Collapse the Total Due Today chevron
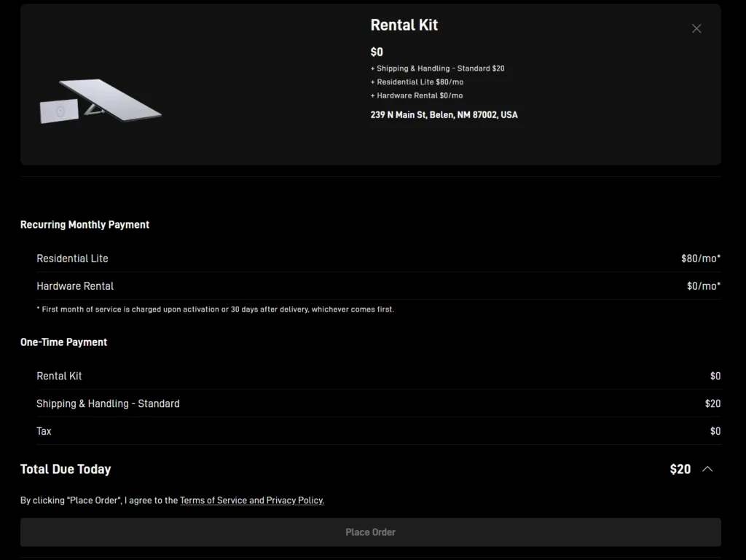This screenshot has height=560, width=746. tap(707, 469)
